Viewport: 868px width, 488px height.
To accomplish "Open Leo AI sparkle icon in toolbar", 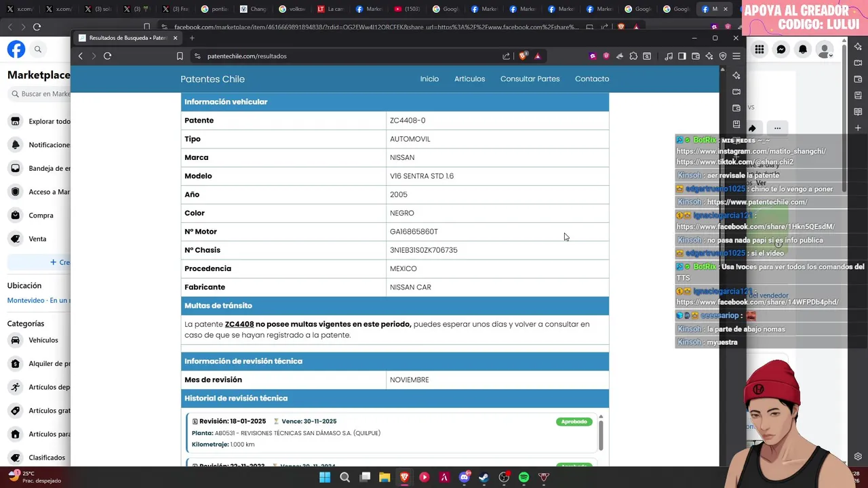I will (709, 56).
